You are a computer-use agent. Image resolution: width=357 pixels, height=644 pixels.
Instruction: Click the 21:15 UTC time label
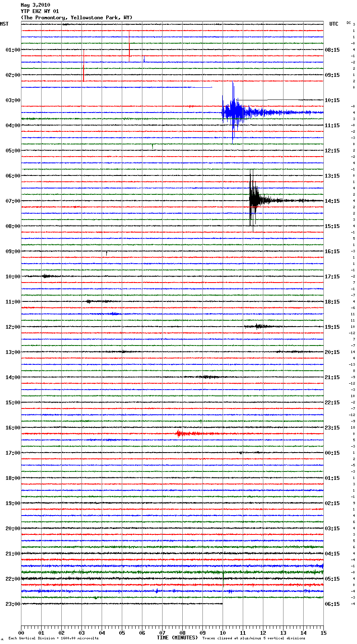tap(332, 377)
